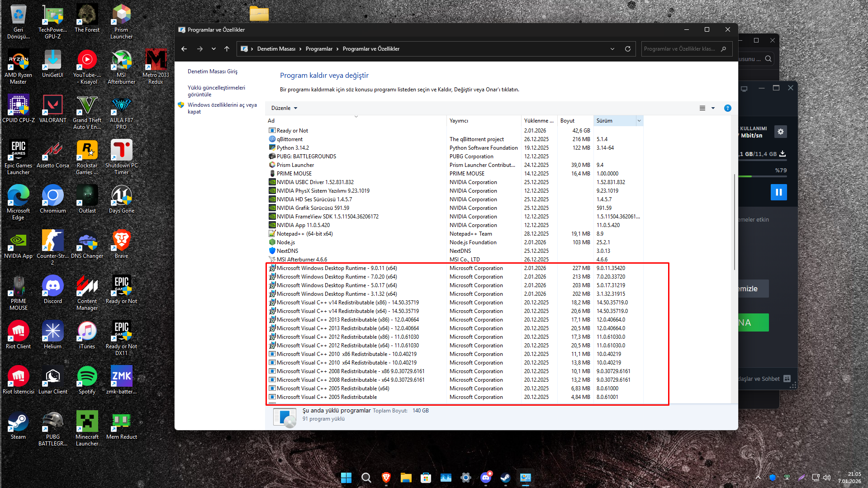The height and width of the screenshot is (488, 868).
Task: Select The Forest desktop shortcut
Action: coord(87,18)
